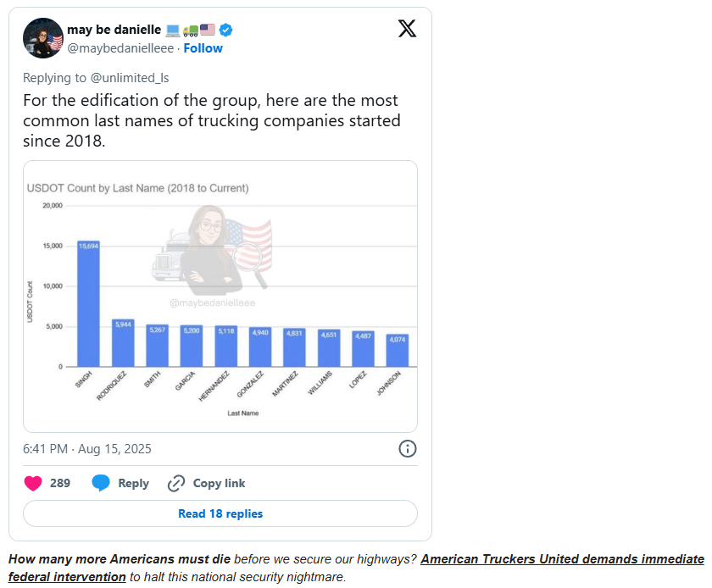Screen dimensions: 712x588
Task: Open may be danielle profile avatar
Action: coord(42,38)
